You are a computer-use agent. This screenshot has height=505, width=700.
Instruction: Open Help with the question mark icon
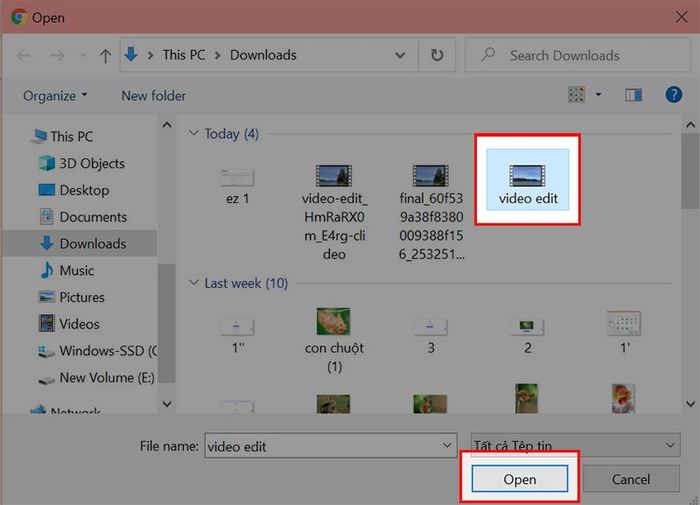coord(673,95)
